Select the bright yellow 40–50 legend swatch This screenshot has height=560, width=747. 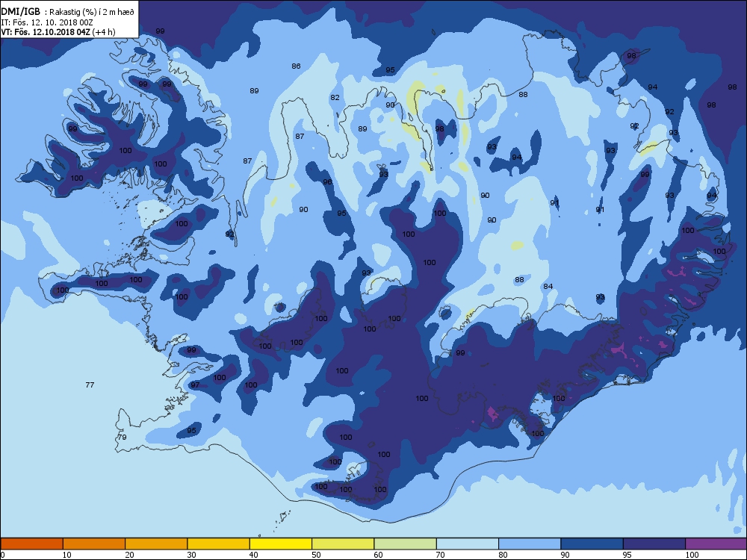click(281, 544)
